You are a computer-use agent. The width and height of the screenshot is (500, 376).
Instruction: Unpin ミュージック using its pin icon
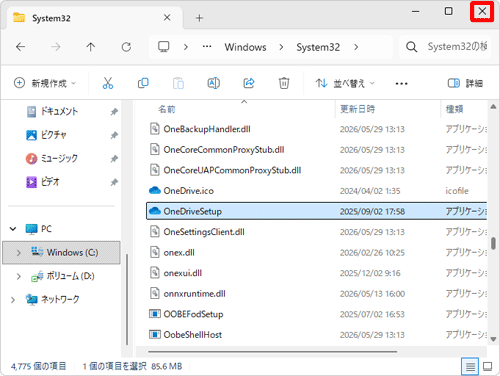(114, 159)
